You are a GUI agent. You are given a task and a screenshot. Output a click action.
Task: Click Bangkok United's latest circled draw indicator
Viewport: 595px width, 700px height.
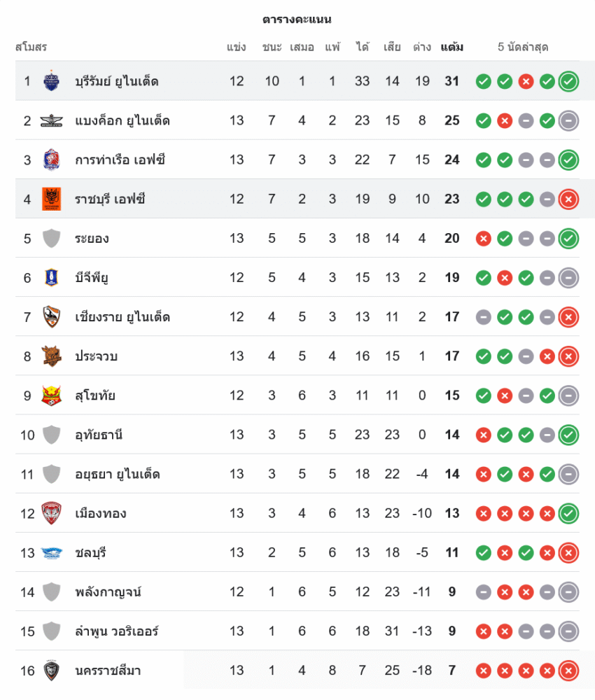[x=569, y=120]
